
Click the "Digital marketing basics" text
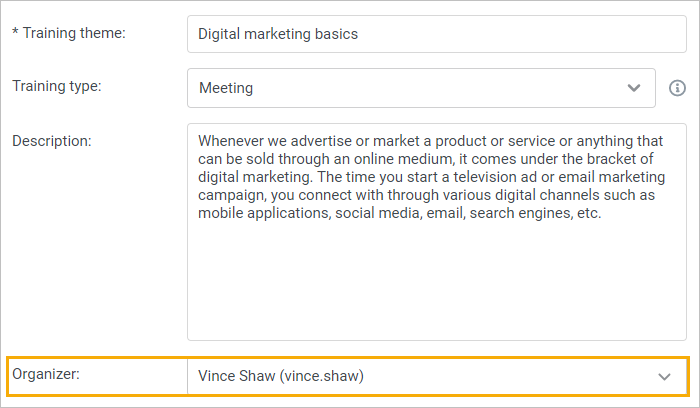278,34
